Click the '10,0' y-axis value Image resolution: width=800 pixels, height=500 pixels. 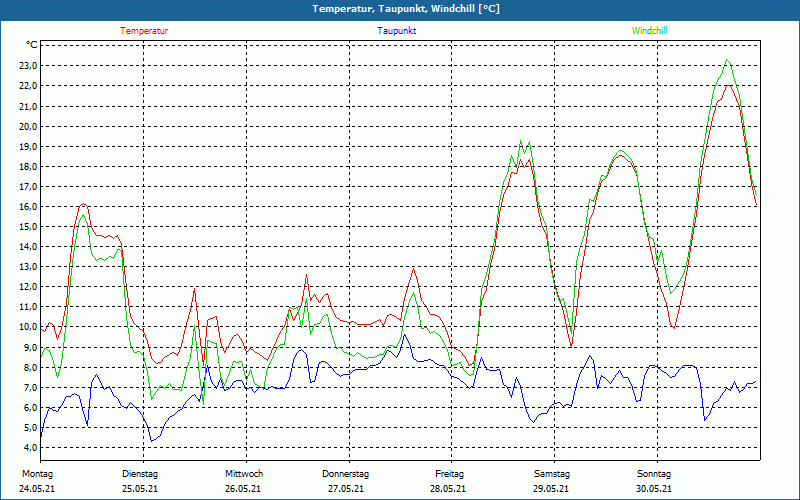28,327
